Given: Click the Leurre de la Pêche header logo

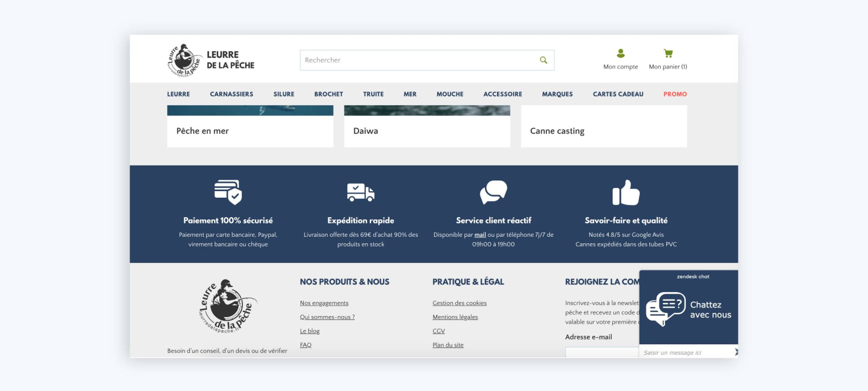Looking at the screenshot, I should (210, 60).
